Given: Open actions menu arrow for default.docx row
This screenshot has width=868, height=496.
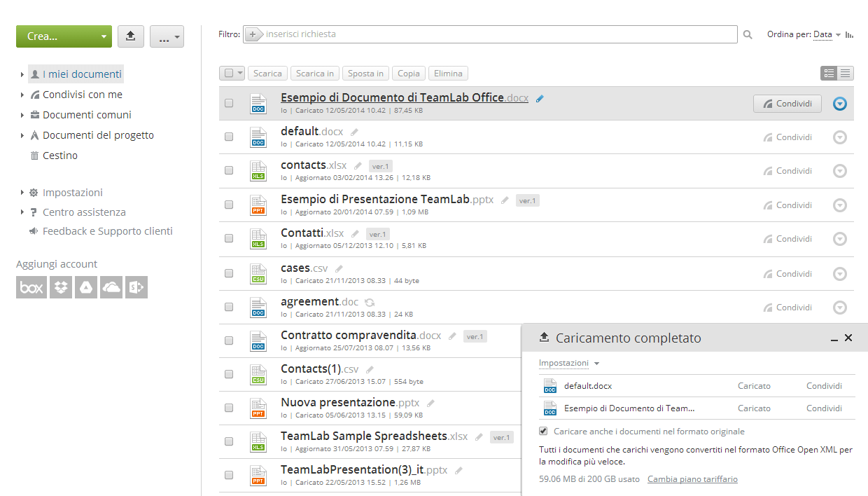Looking at the screenshot, I should (x=840, y=137).
